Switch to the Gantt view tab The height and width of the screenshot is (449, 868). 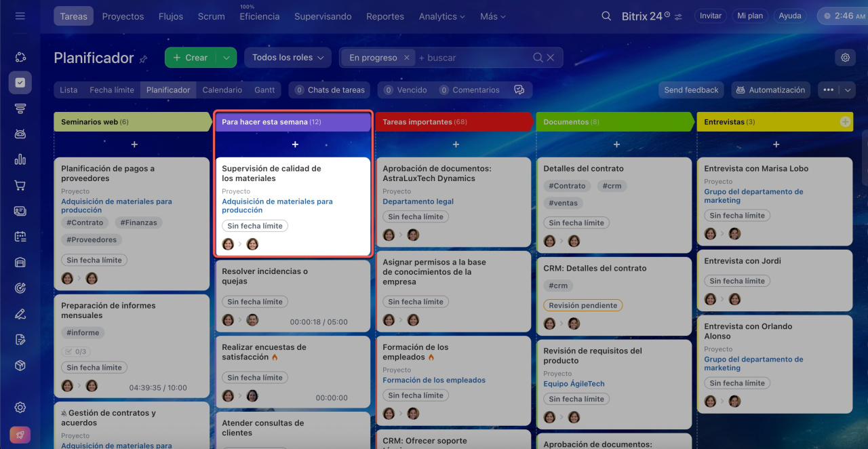(264, 90)
